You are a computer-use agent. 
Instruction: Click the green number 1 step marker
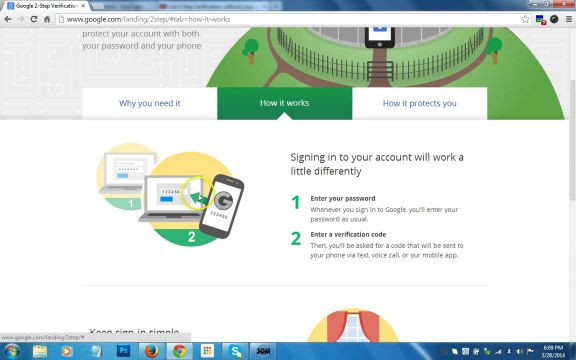click(x=296, y=202)
